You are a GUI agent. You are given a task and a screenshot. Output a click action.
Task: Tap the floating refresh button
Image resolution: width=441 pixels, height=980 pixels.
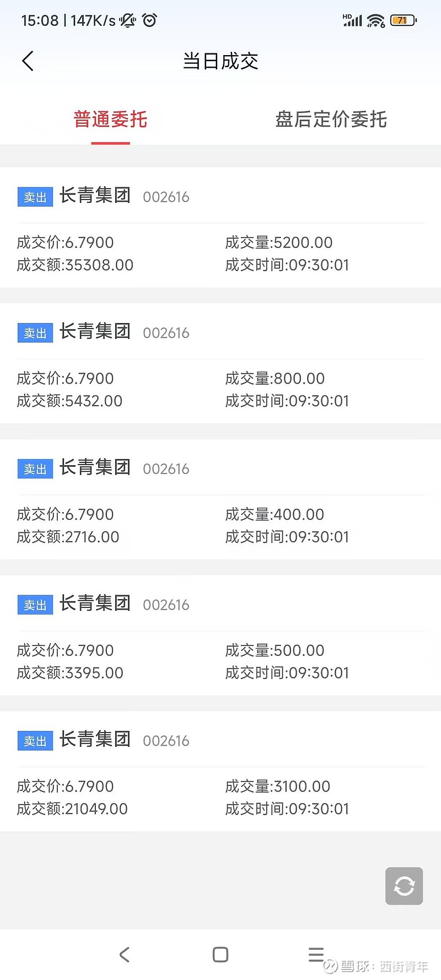click(x=404, y=886)
